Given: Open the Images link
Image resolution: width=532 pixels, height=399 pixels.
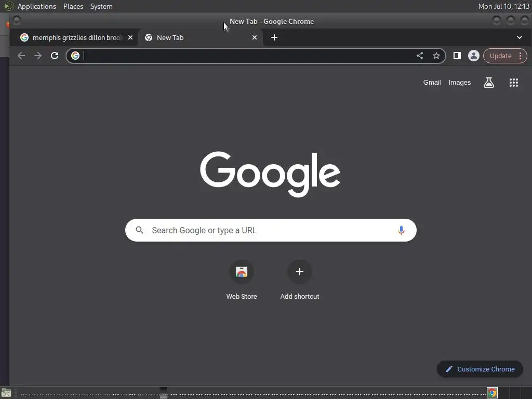Looking at the screenshot, I should [460, 83].
